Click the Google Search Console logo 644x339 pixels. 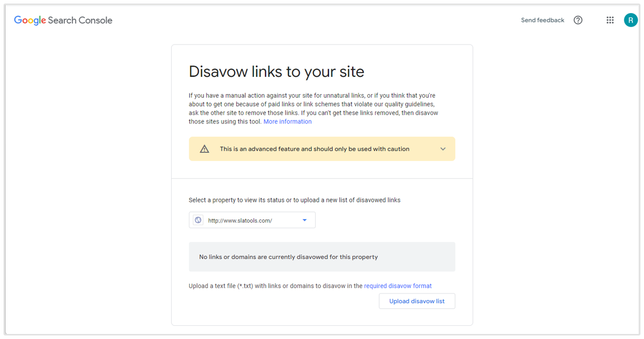coord(63,20)
